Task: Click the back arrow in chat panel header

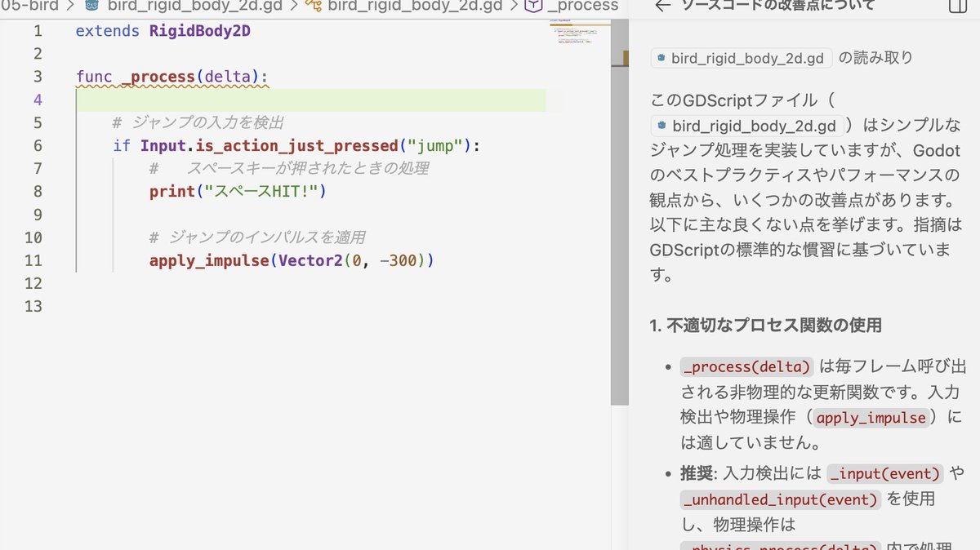Action: [663, 6]
